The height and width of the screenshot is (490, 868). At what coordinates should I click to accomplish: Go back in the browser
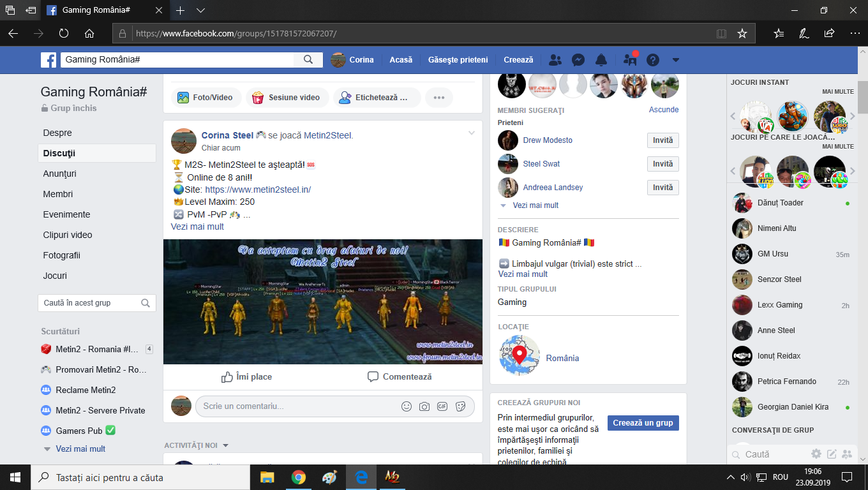(13, 33)
